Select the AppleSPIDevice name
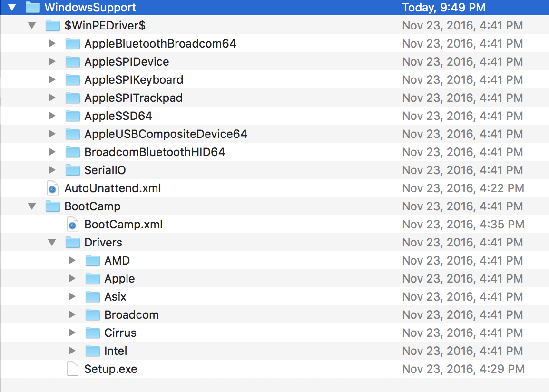The height and width of the screenshot is (392, 549). tap(127, 61)
